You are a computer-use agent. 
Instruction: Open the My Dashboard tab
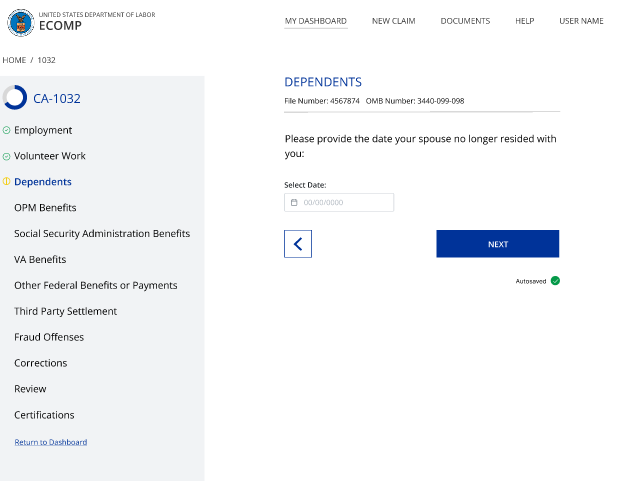click(x=316, y=21)
